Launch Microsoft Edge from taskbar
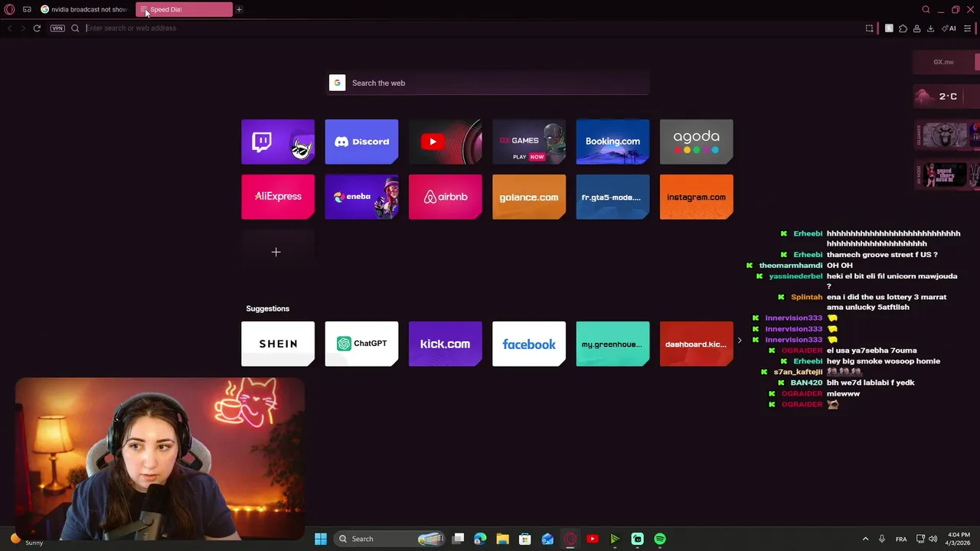Image resolution: width=980 pixels, height=551 pixels. click(480, 539)
